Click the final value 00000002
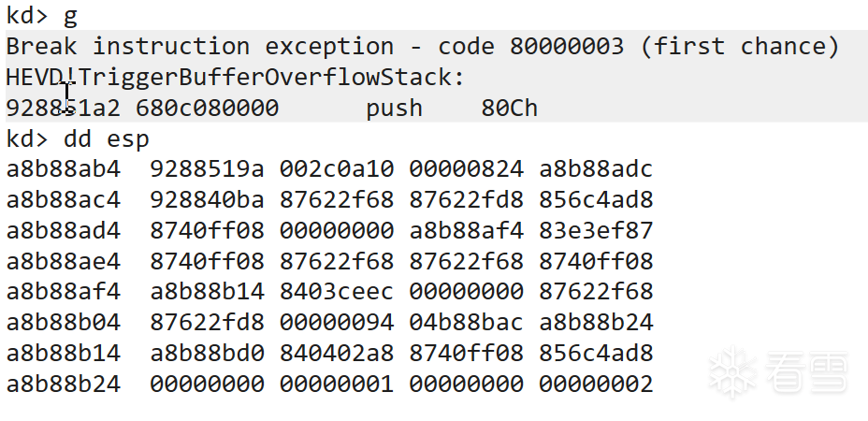The height and width of the screenshot is (421, 868). (596, 384)
